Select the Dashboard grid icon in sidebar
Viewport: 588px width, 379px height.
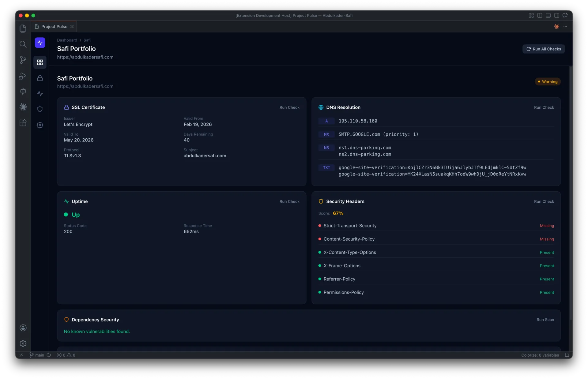[x=40, y=62]
